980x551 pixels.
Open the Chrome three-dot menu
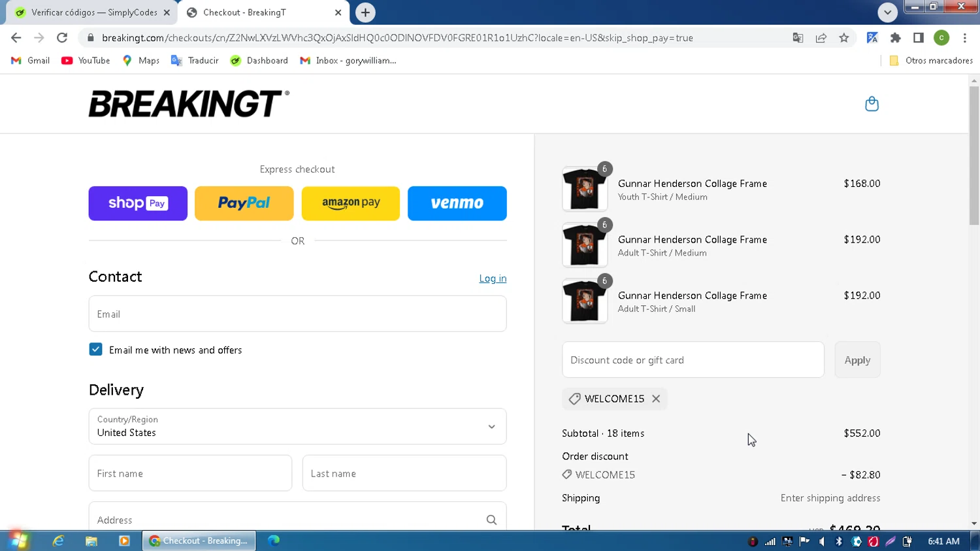click(x=965, y=38)
